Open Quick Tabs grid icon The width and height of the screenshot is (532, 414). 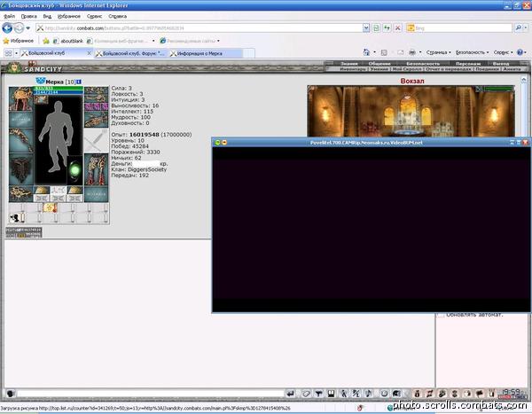click(x=9, y=53)
